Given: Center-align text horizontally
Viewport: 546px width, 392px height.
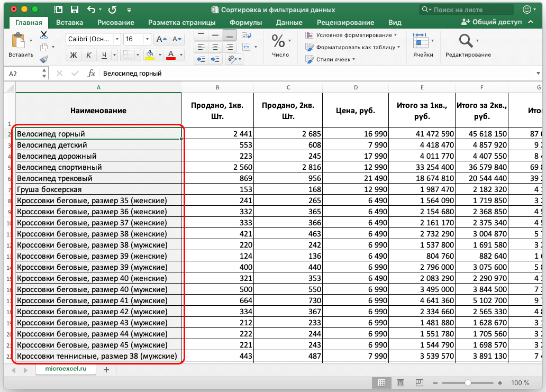Looking at the screenshot, I should point(215,47).
